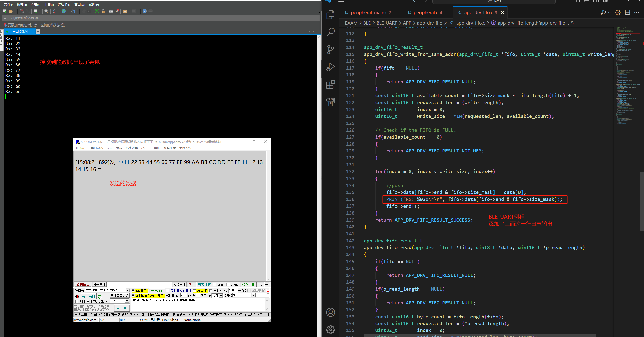This screenshot has height=337, width=644.
Task: Expand session properties dropdown arrow in Xshell toolbar
Action: [40, 11]
